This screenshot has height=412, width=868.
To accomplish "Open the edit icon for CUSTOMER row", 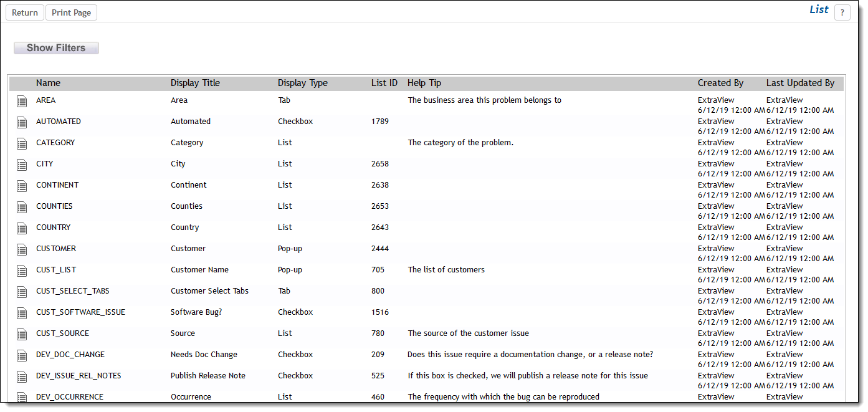I will pos(22,249).
